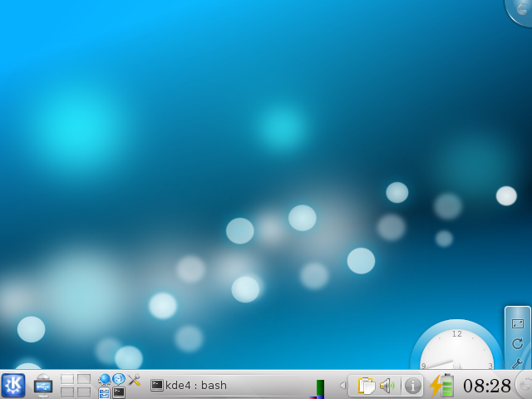Open the panel toolbox cashew at panel end
532x399 pixels.
click(524, 385)
